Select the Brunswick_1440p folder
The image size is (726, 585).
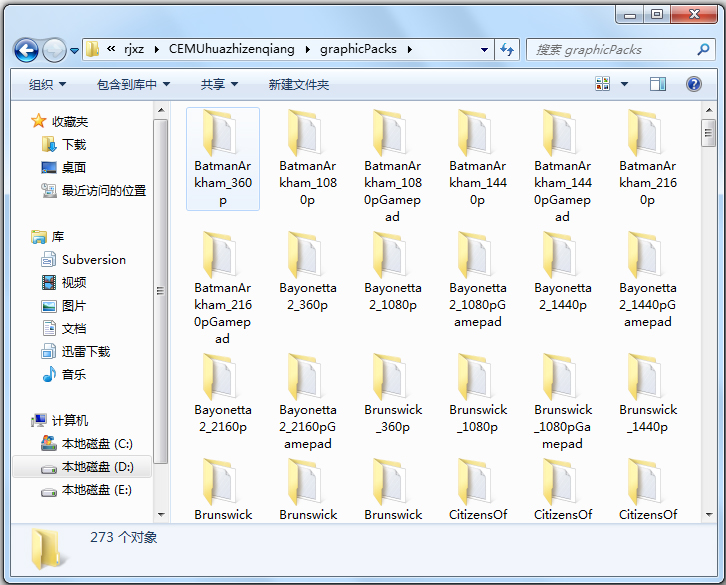[648, 395]
